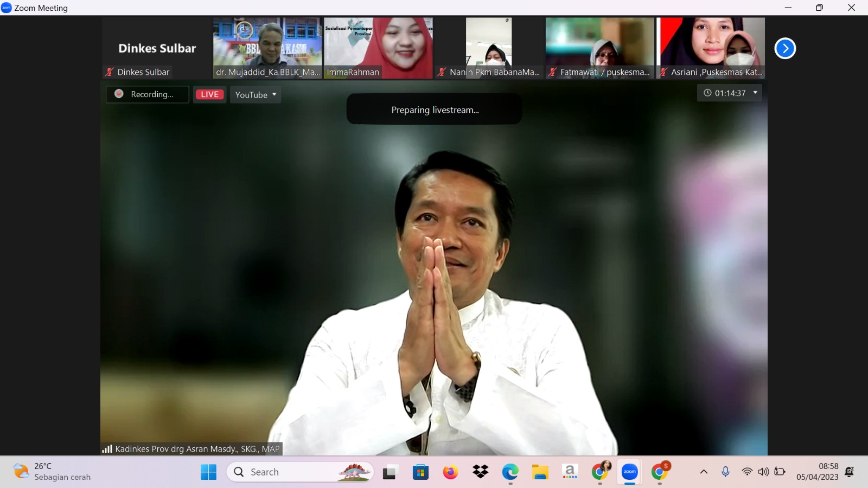Click the Windows Start button
Screen dimensions: 868x488
(x=208, y=472)
